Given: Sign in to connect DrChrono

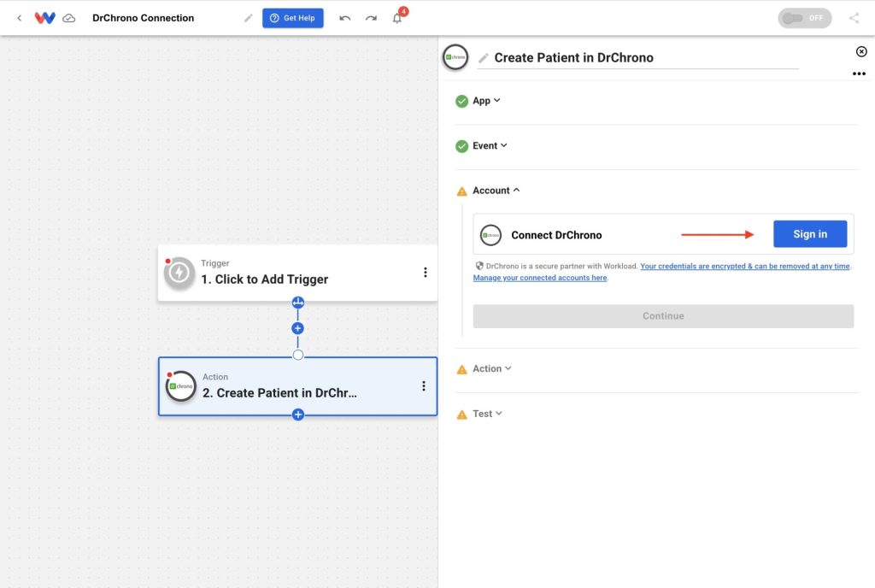Looking at the screenshot, I should [x=810, y=234].
